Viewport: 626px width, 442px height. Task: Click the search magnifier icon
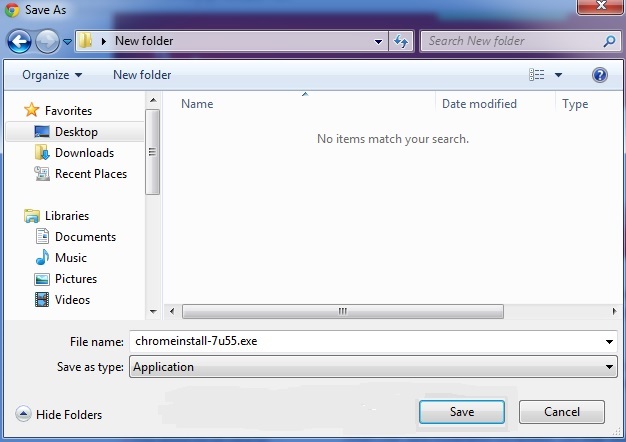(x=609, y=41)
